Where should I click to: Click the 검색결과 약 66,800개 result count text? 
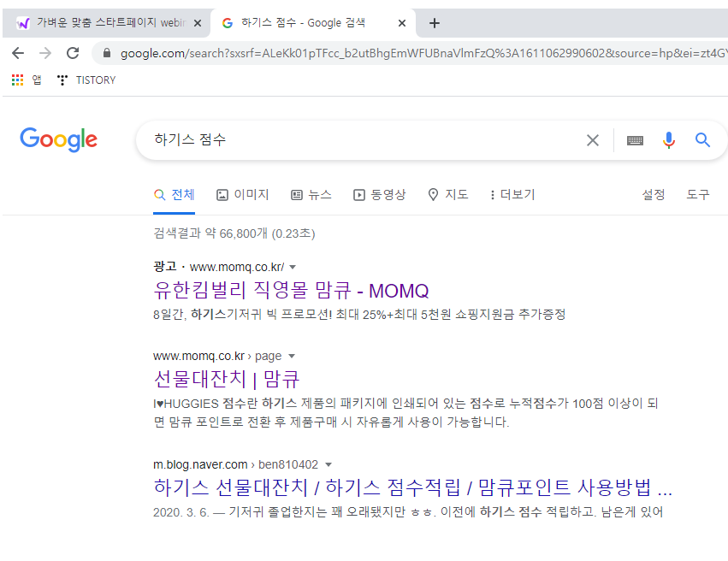point(234,233)
